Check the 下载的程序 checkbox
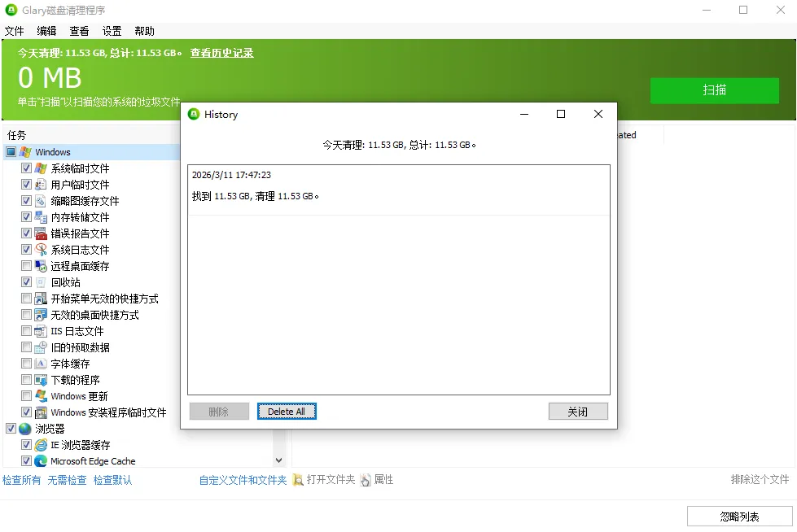The width and height of the screenshot is (797, 532). point(26,379)
